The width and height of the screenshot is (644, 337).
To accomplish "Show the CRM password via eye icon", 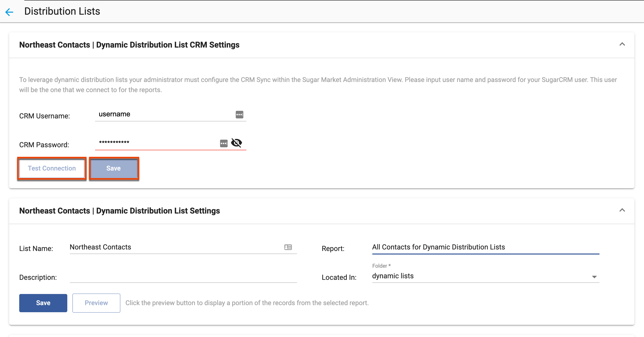I will (x=237, y=143).
